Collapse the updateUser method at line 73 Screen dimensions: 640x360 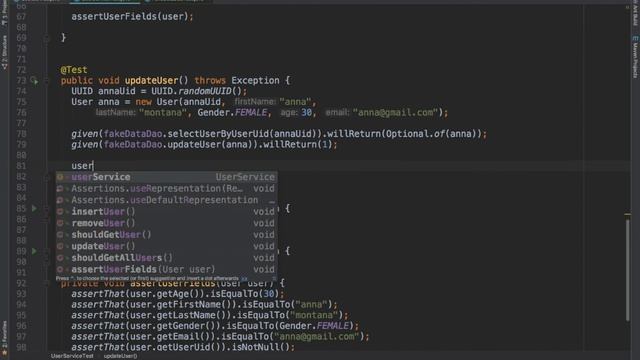(x=46, y=81)
